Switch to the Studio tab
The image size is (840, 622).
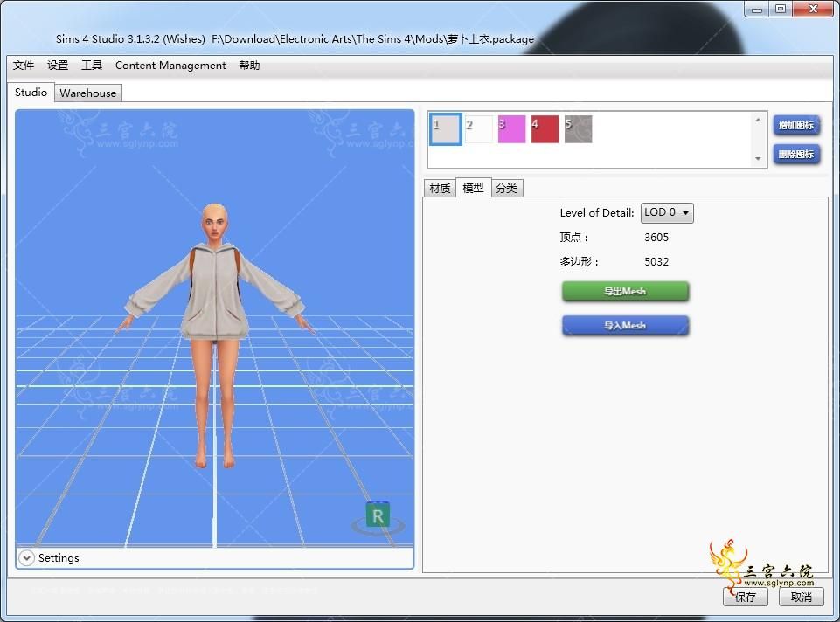point(31,92)
